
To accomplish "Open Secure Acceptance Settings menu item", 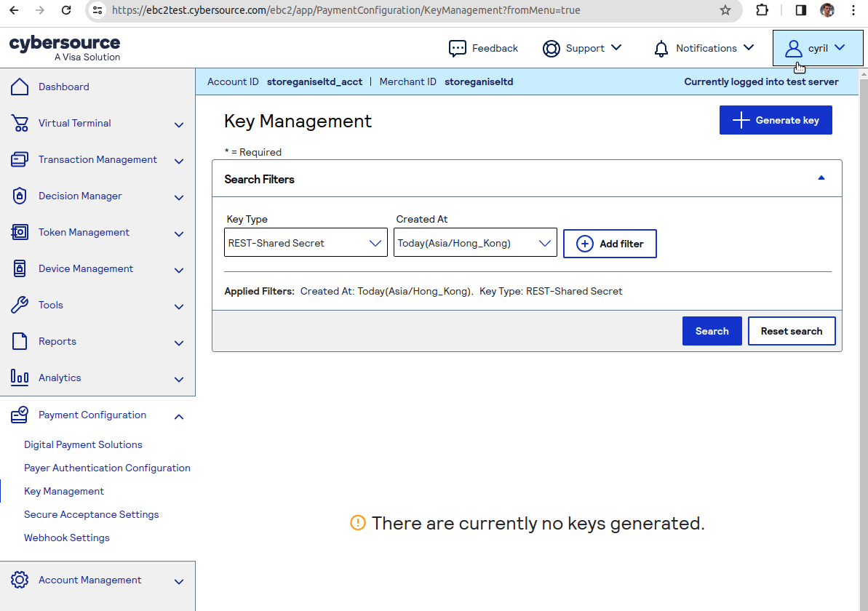I will 92,515.
